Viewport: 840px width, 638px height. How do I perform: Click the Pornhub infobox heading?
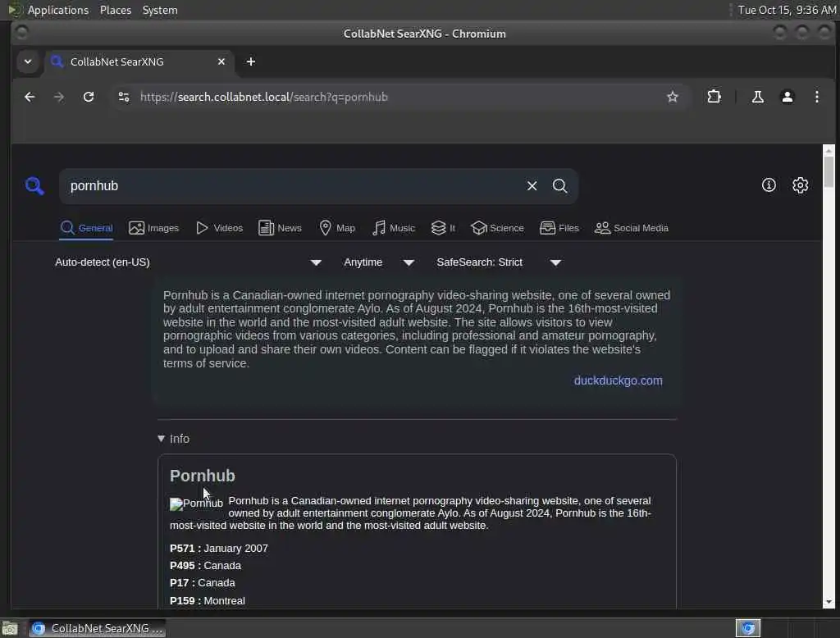202,476
